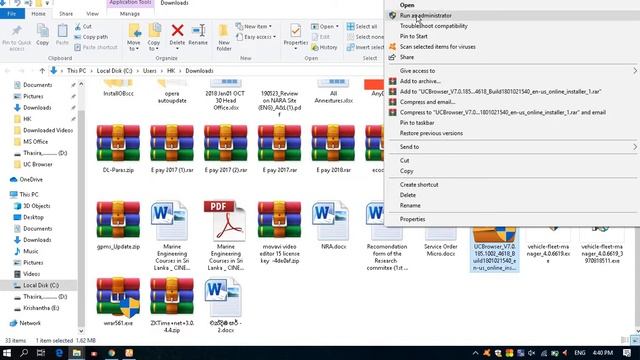Viewport: 640px width, 360px height.
Task: Click the Up navigation arrow
Action: 42,71
